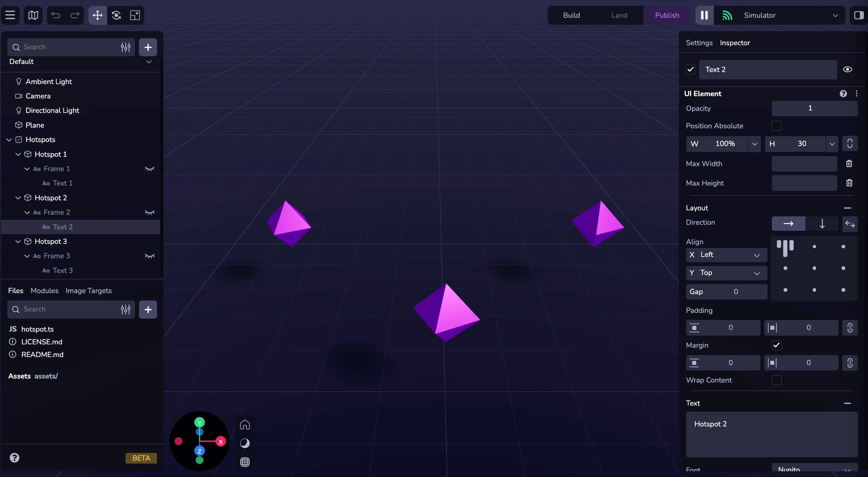Open the main hamburger menu
The image size is (868, 477).
(10, 15)
